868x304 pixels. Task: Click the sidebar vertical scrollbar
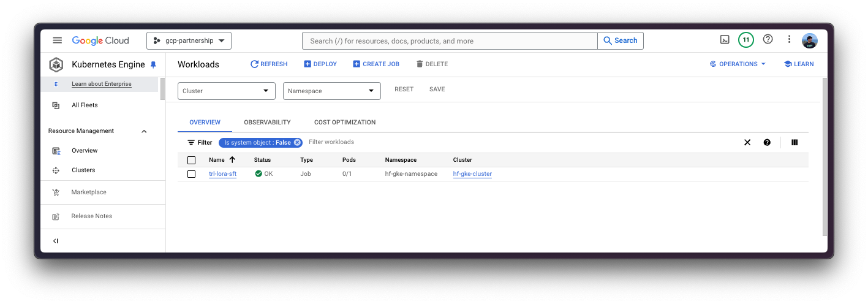tap(162, 89)
